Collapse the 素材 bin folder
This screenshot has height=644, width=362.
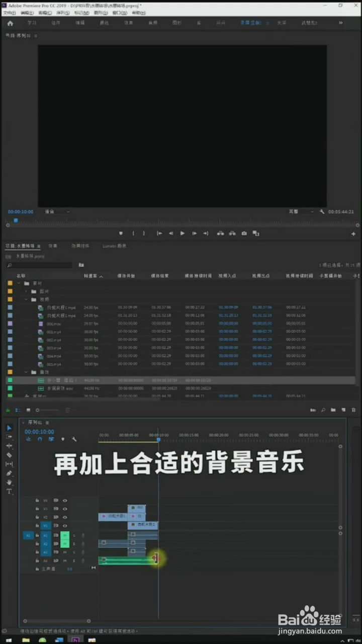[x=19, y=283]
